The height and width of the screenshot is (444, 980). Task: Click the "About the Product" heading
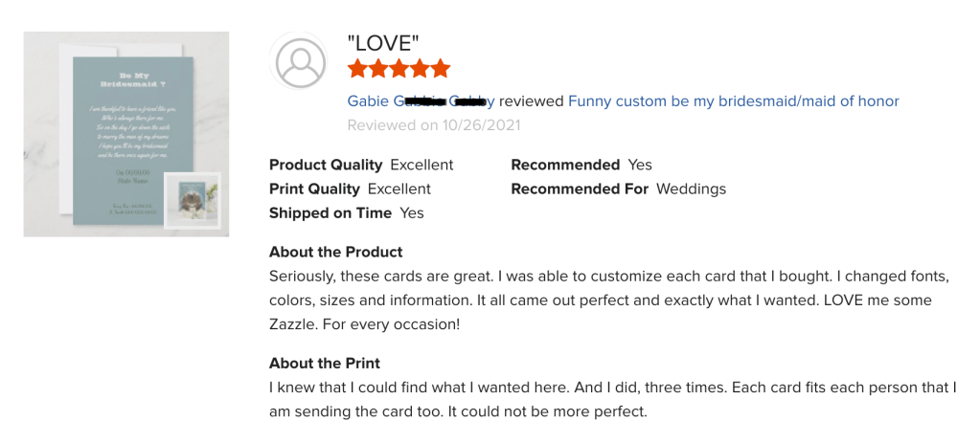336,252
